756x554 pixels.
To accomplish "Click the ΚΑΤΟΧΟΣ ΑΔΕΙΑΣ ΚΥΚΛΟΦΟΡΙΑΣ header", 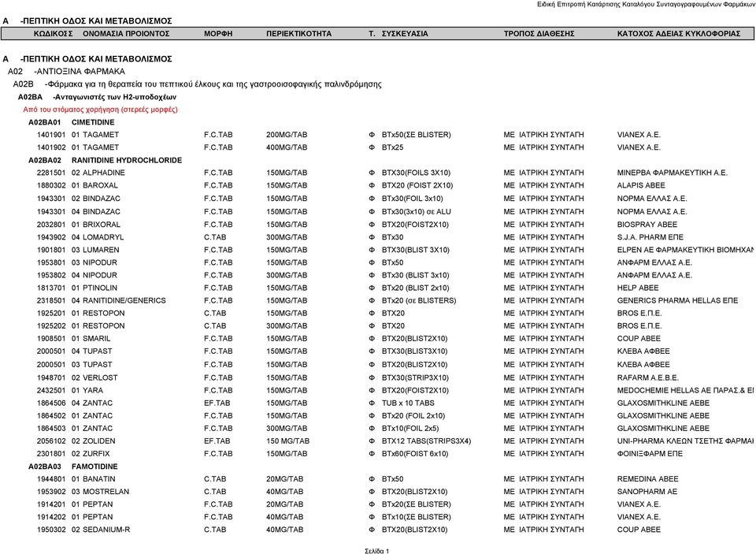I will [x=679, y=34].
